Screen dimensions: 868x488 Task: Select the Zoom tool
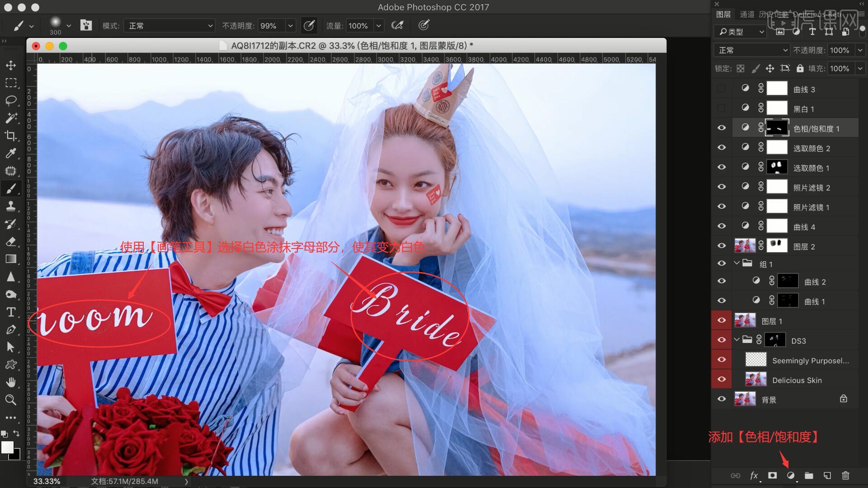[11, 400]
